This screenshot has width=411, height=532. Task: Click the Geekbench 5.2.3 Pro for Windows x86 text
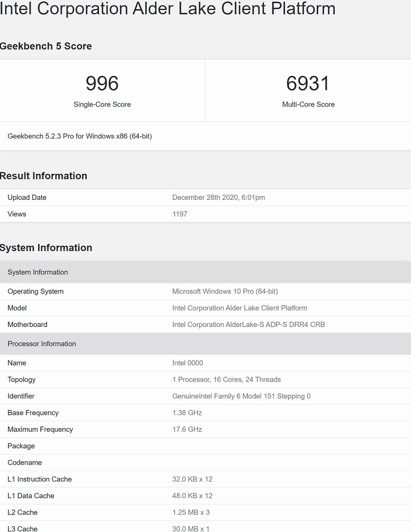(x=79, y=136)
